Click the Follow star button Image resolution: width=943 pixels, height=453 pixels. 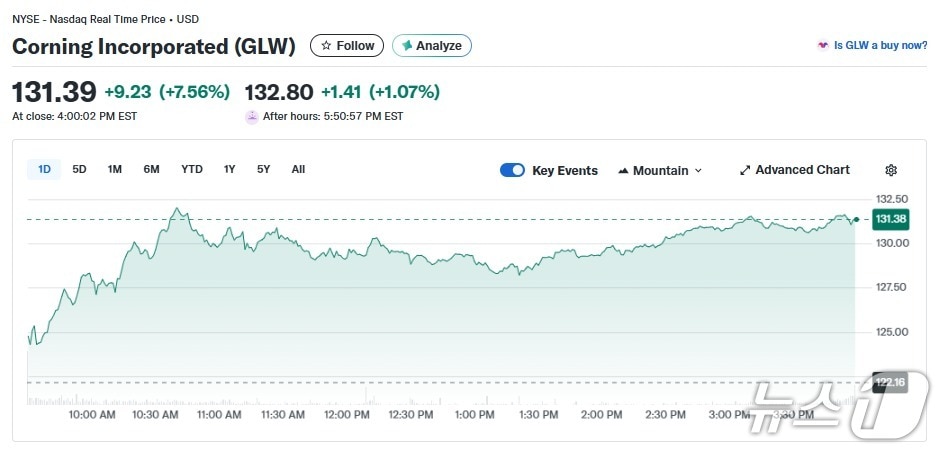[347, 46]
